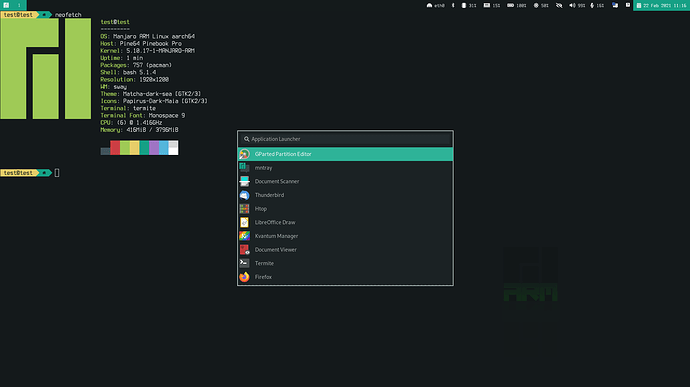Viewport: 690px width, 387px height.
Task: Open LibreOffice Draw from the launcher
Action: pos(345,222)
